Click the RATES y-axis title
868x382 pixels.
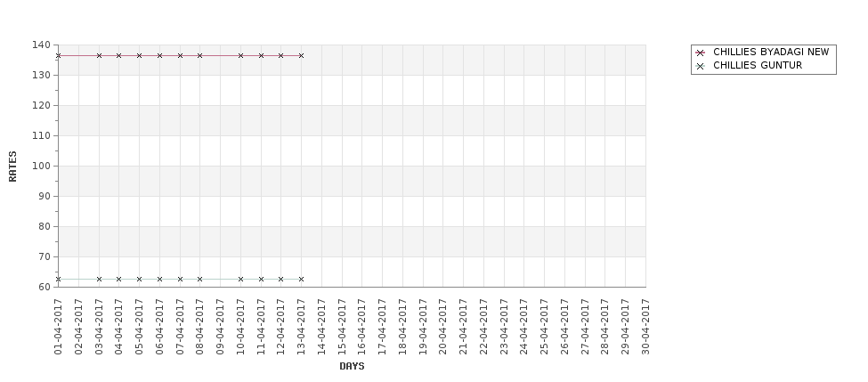[x=13, y=166]
